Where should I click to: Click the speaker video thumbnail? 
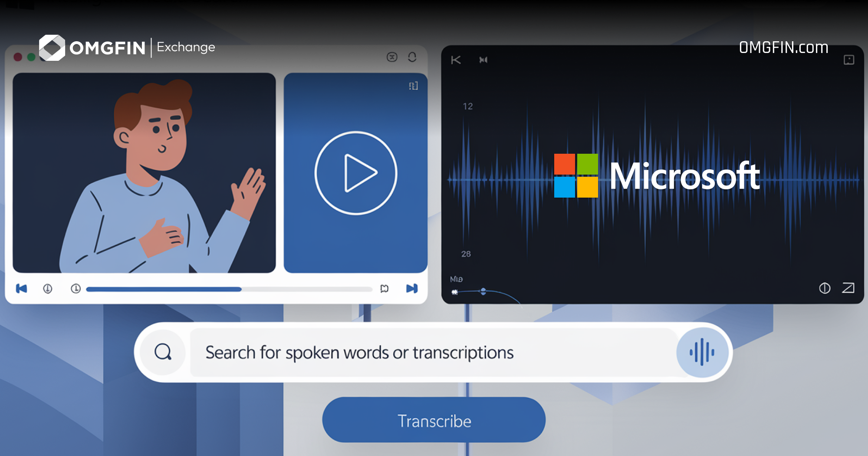click(144, 173)
